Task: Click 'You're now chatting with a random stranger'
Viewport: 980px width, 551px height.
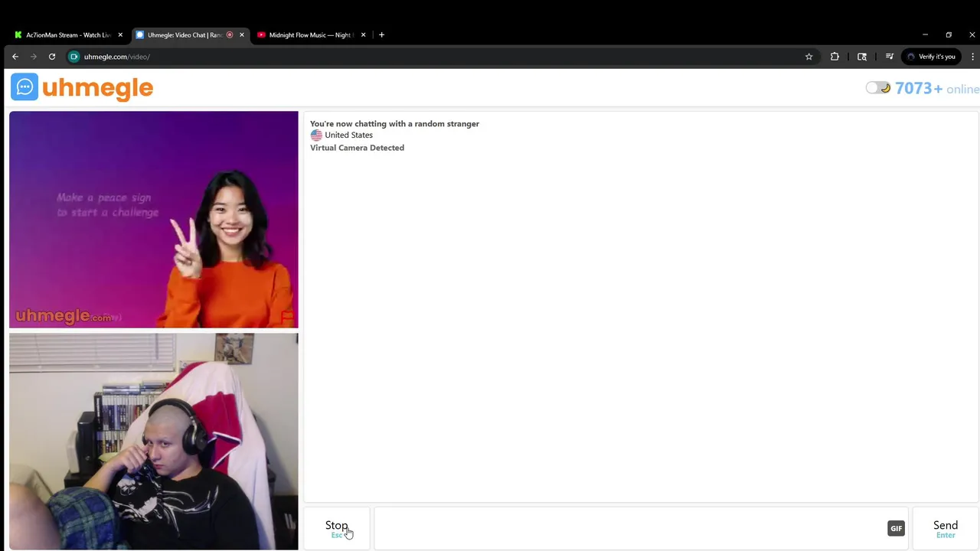Action: point(394,123)
